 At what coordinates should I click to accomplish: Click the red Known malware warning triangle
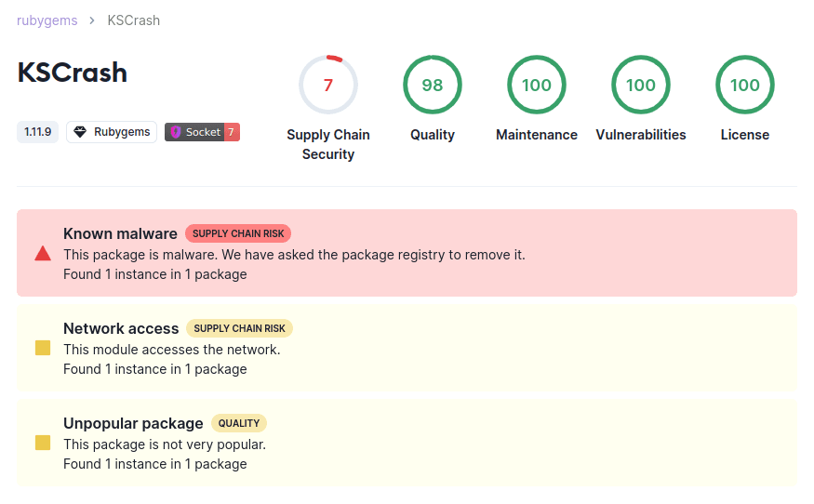[x=43, y=253]
